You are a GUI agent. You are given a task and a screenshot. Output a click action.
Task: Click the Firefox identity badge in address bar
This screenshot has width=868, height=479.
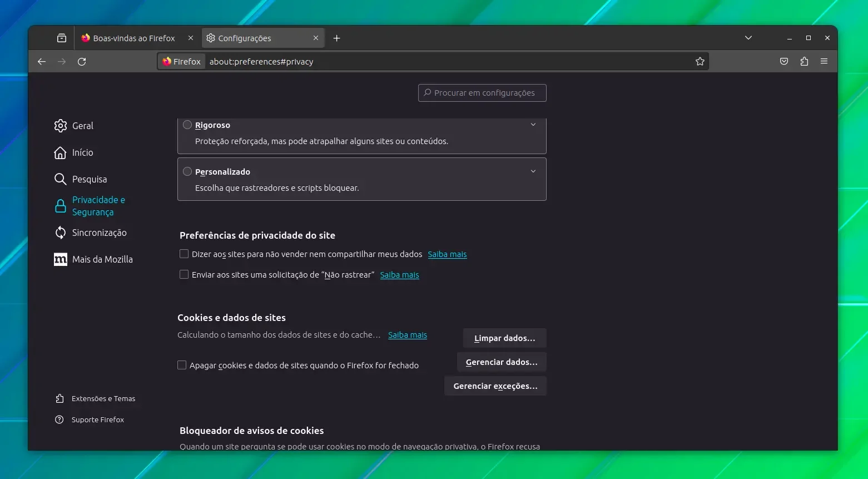pyautogui.click(x=182, y=62)
